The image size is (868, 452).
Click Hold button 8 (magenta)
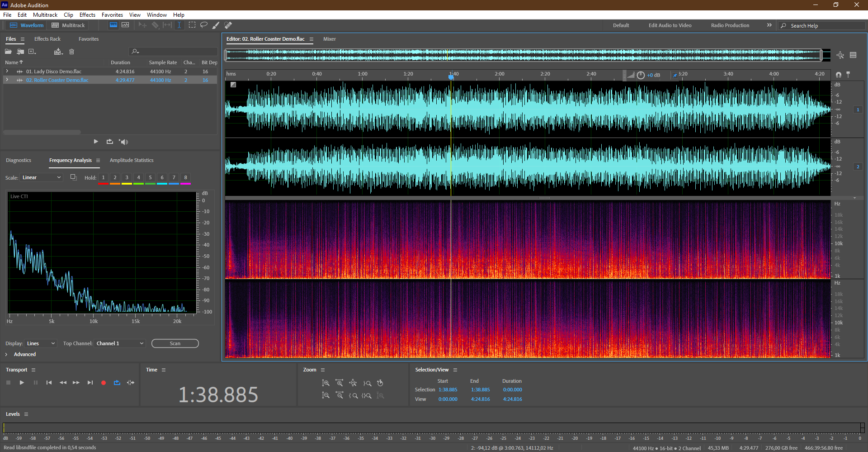(185, 178)
